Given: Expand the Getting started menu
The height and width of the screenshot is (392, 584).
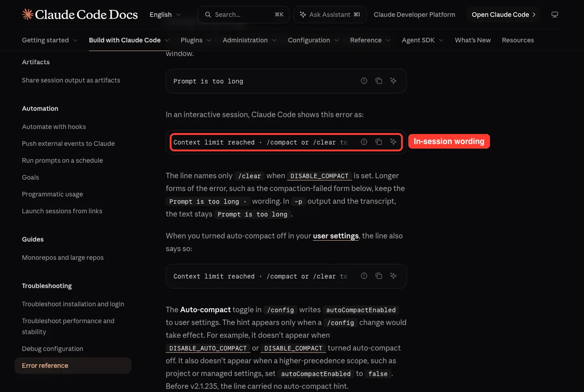Looking at the screenshot, I should tap(50, 40).
